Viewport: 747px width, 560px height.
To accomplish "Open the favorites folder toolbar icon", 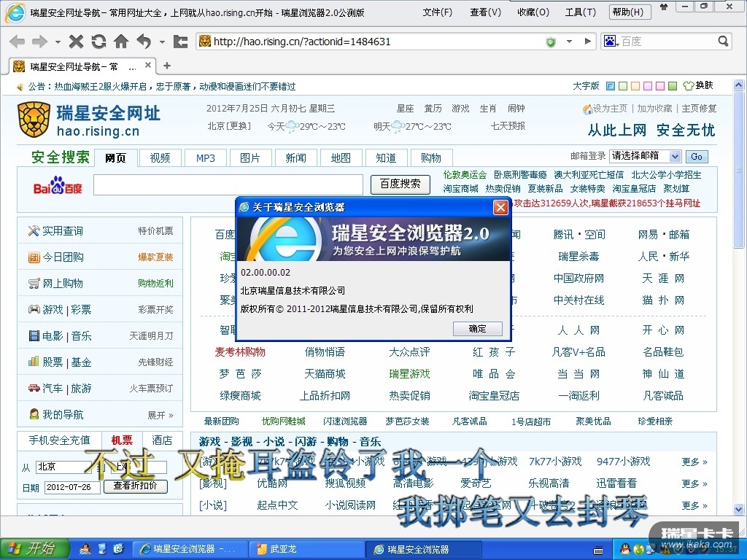I will (181, 42).
